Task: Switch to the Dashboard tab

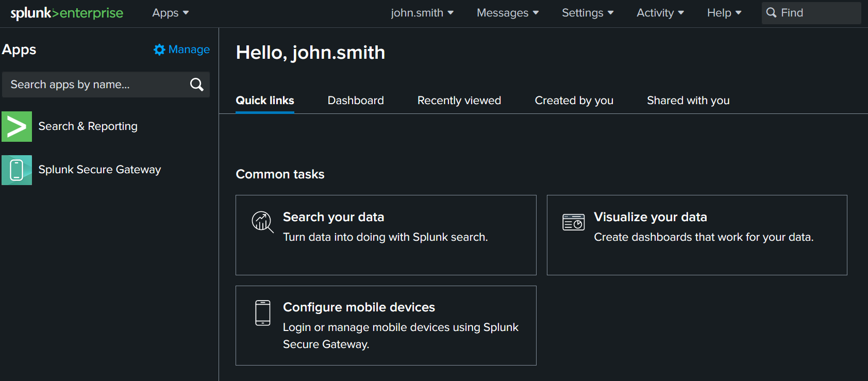Action: 356,101
